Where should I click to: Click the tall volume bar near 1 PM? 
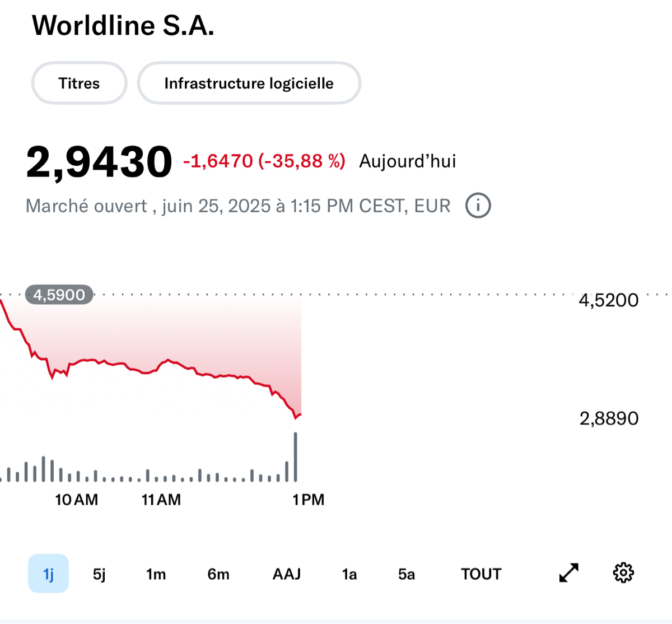296,457
